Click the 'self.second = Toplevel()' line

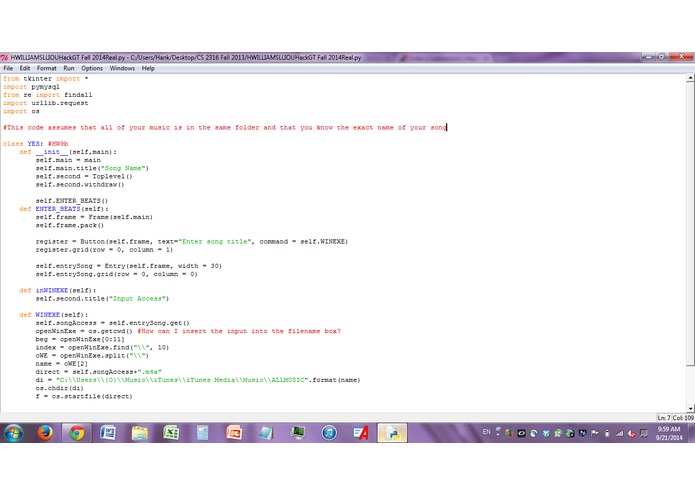coord(84,176)
